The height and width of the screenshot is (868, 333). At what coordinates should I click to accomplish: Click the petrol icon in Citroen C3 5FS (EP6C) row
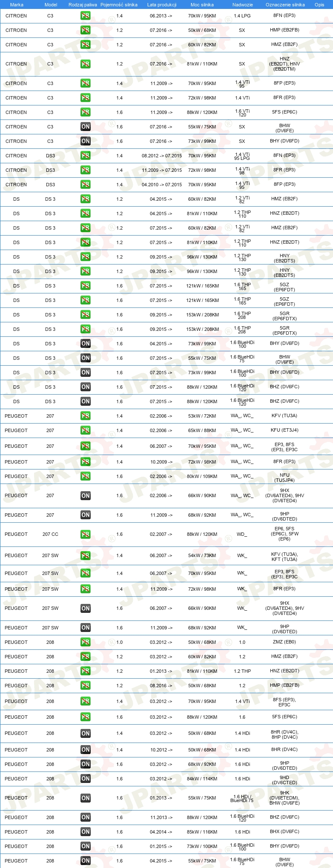85,112
